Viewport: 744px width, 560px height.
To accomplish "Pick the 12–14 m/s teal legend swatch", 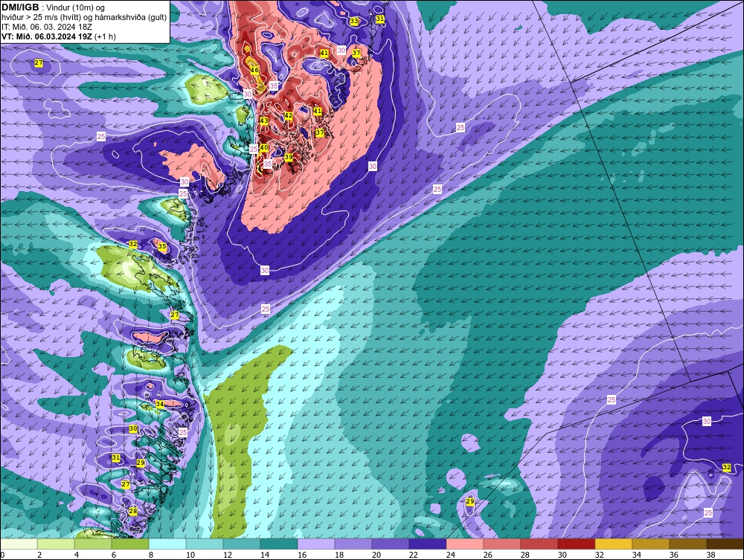I will [242, 544].
